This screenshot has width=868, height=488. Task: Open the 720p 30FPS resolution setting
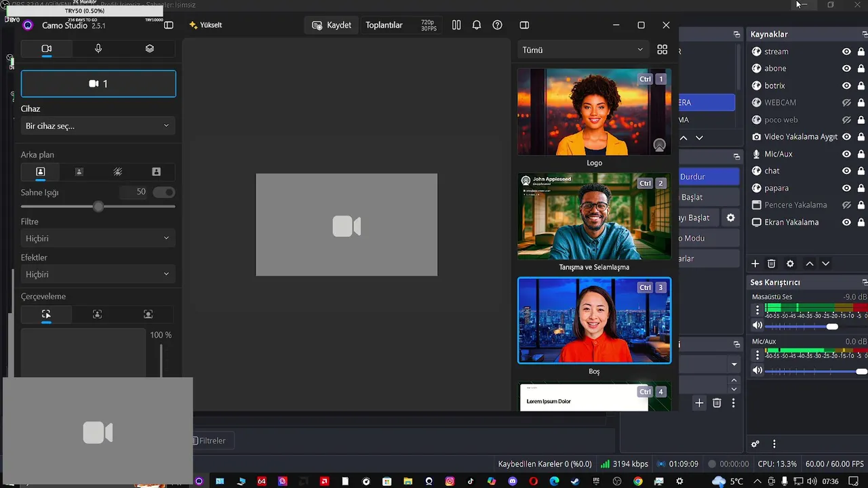point(429,25)
